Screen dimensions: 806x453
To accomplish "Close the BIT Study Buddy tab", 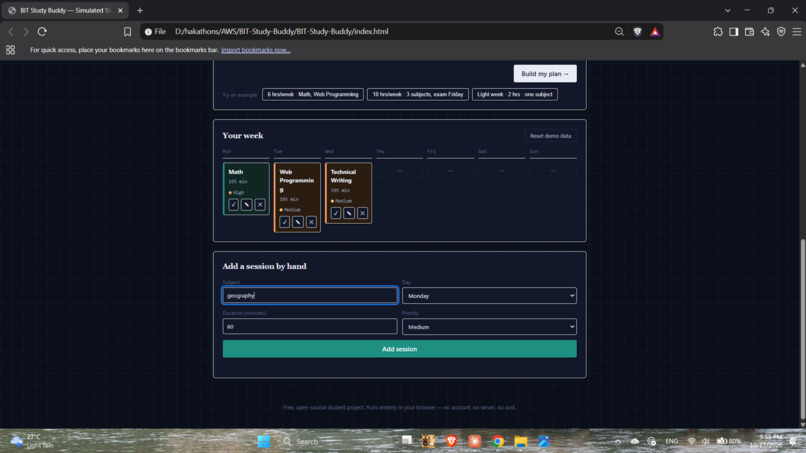I will click(x=120, y=10).
